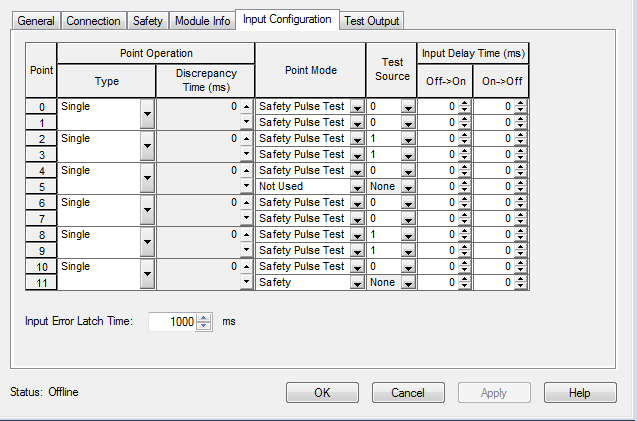This screenshot has height=421, width=637.
Task: Expand Type dropdown for points 0-1
Action: (147, 114)
